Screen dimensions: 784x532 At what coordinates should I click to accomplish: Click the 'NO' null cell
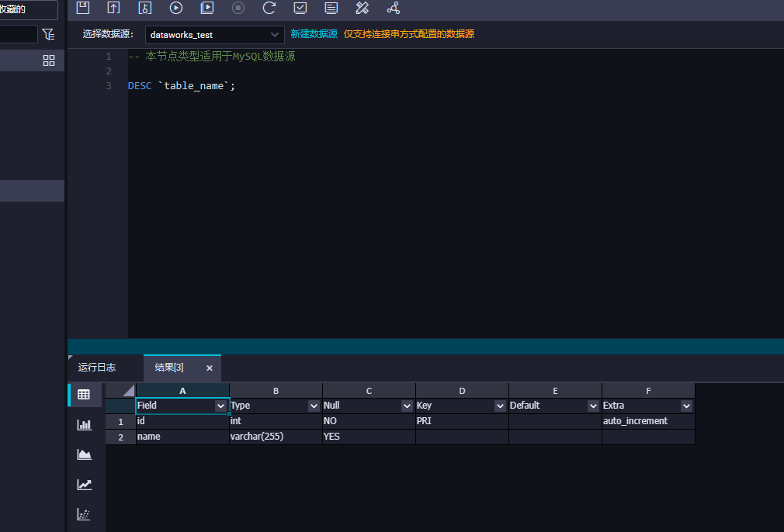369,421
